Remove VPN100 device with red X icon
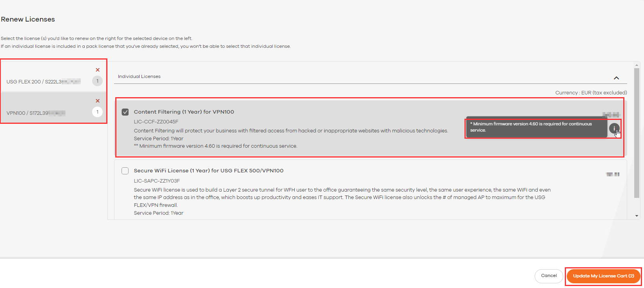Viewport: 644px width, 288px height. click(x=98, y=101)
